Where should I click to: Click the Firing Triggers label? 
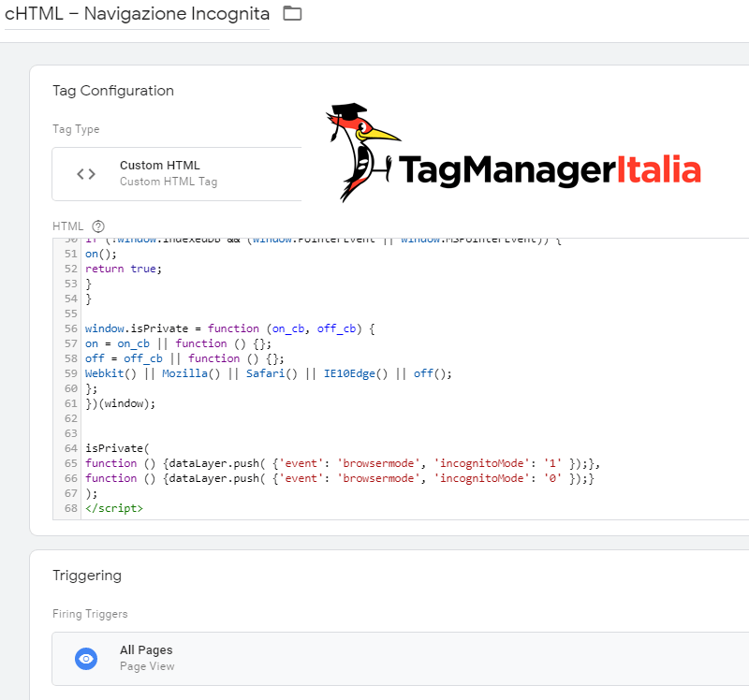[x=90, y=614]
